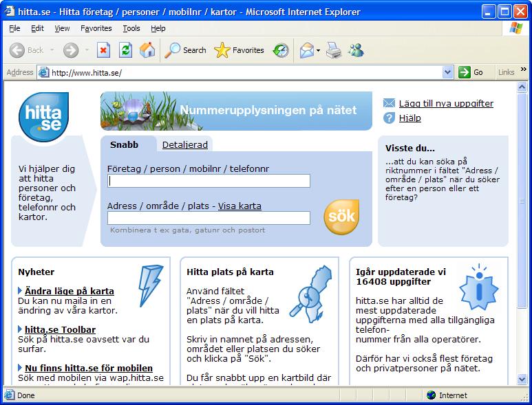
Task: Expand the Back button history dropdown
Action: click(x=52, y=50)
